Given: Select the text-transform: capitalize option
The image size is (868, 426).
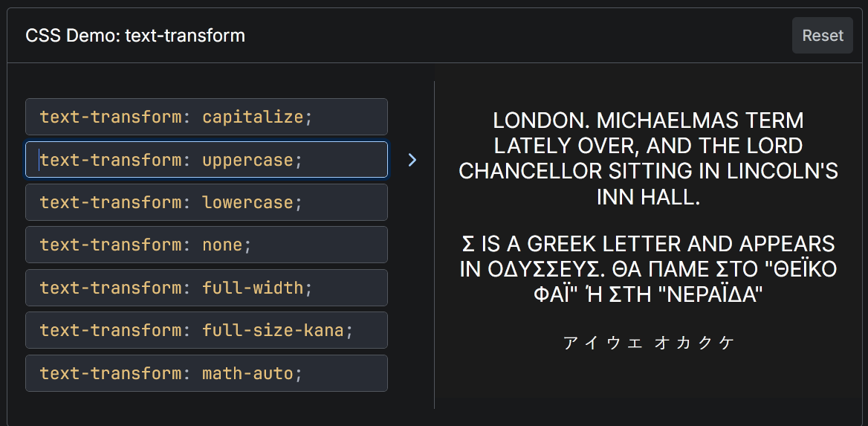Looking at the screenshot, I should [206, 117].
